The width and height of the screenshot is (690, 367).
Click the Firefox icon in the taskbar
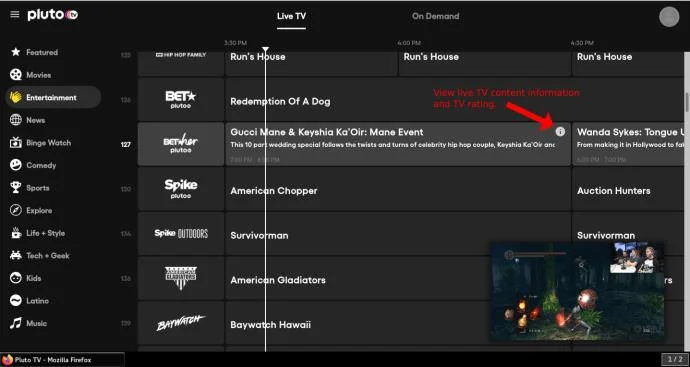7,360
